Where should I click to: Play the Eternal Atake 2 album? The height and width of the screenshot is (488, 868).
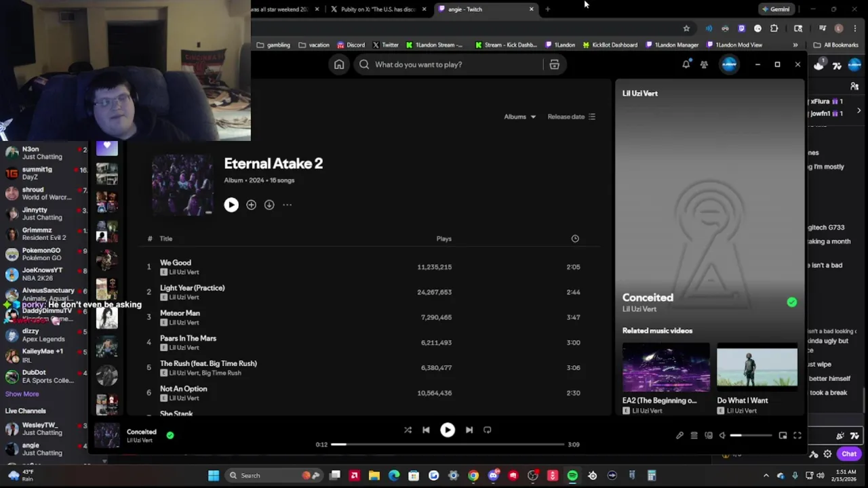coord(231,205)
